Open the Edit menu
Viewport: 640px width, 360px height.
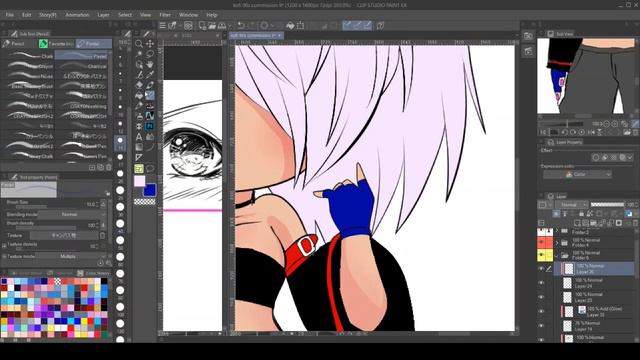(27, 15)
